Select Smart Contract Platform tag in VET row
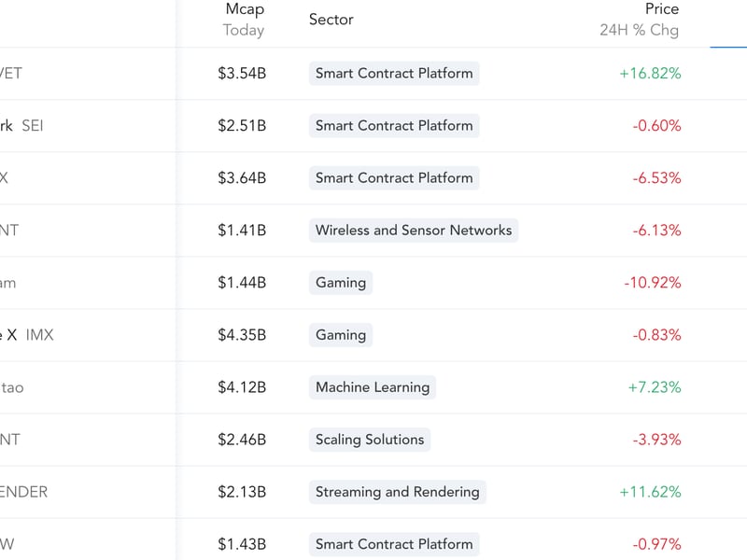The height and width of the screenshot is (560, 747). pyautogui.click(x=394, y=74)
